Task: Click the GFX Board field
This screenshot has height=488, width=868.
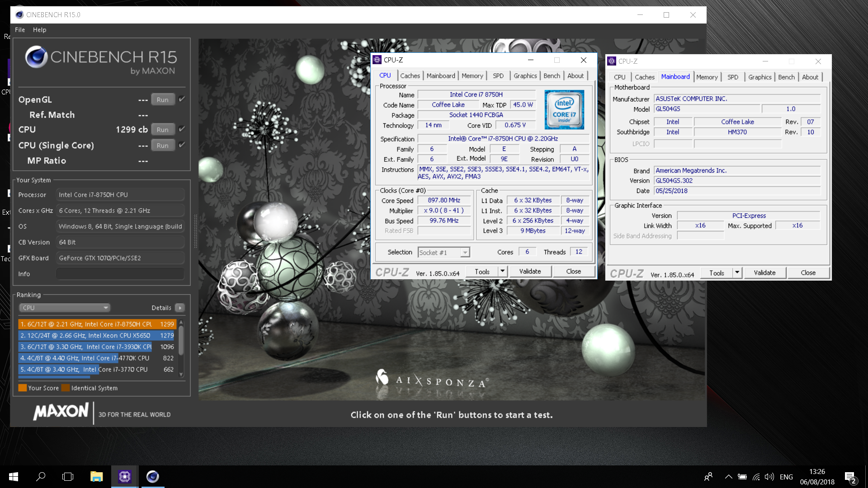Action: tap(120, 258)
